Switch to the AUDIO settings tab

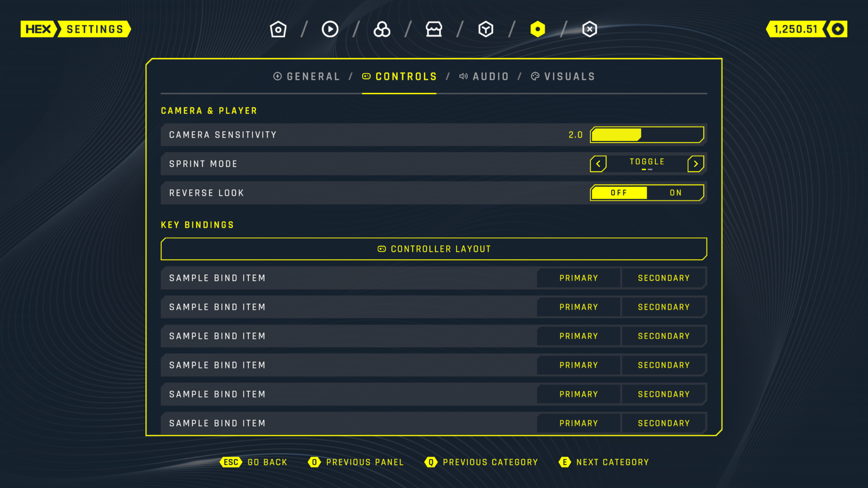[484, 77]
